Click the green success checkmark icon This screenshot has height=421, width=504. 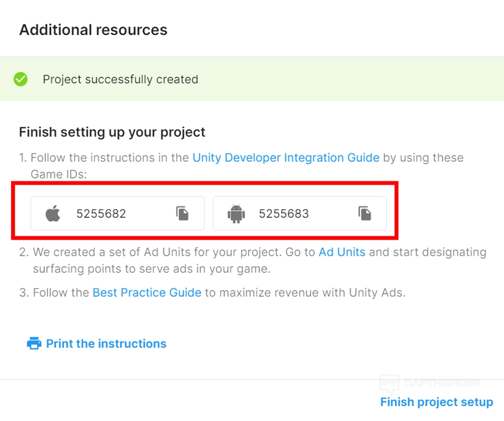20,79
